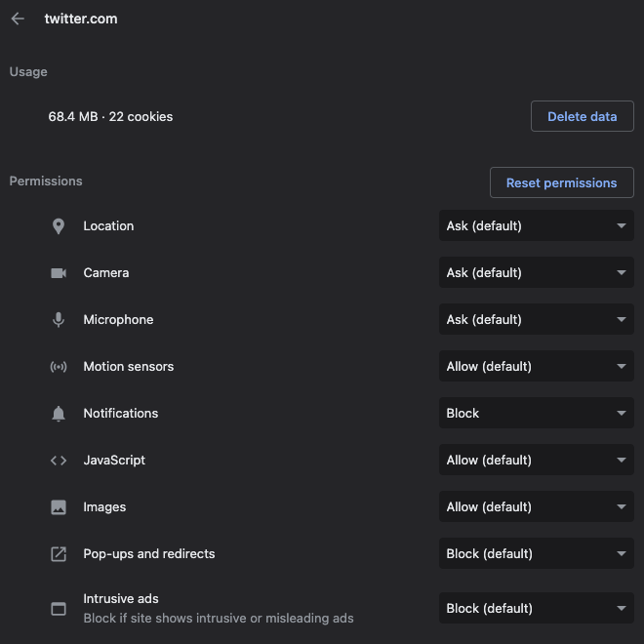Click the intrusive or misleading ads description
This screenshot has height=644, width=644.
tap(219, 618)
